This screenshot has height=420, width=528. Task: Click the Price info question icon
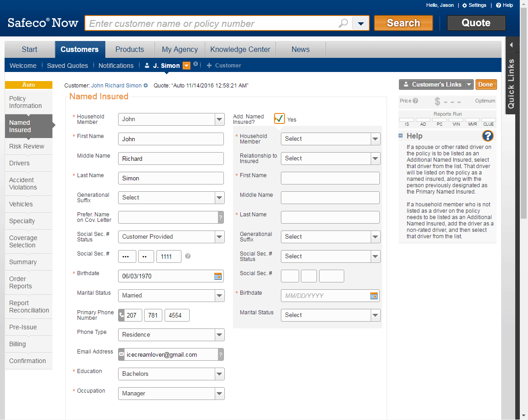[415, 101]
